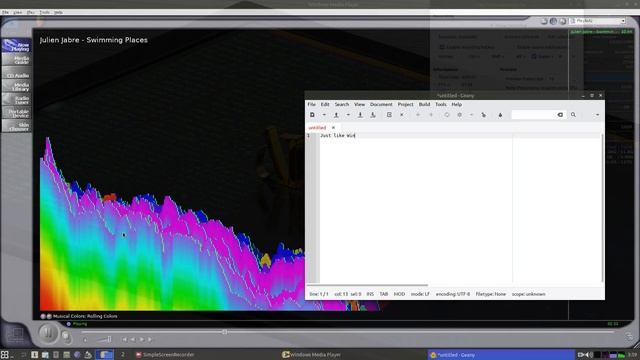
Task: Click the volume icon in the system tray
Action: (589, 355)
